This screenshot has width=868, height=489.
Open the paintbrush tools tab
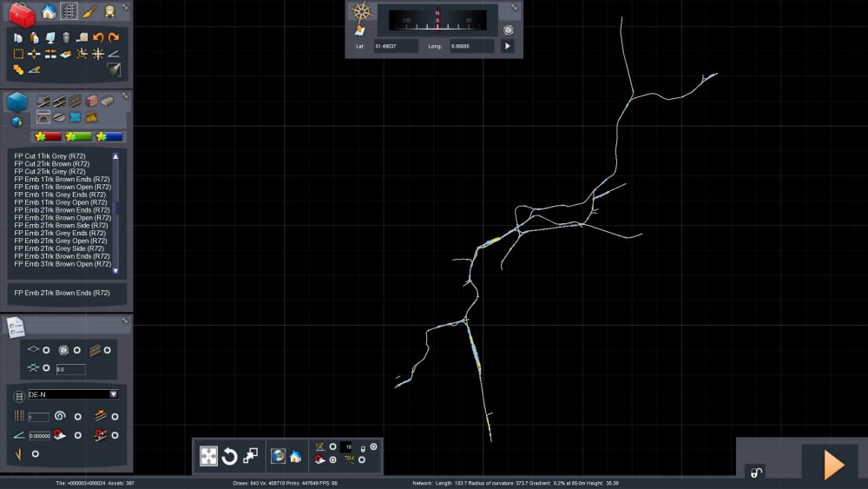tap(89, 11)
